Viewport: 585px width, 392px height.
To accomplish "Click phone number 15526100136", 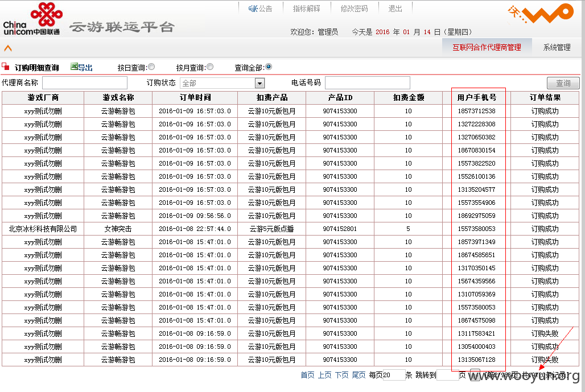I will coord(477,176).
